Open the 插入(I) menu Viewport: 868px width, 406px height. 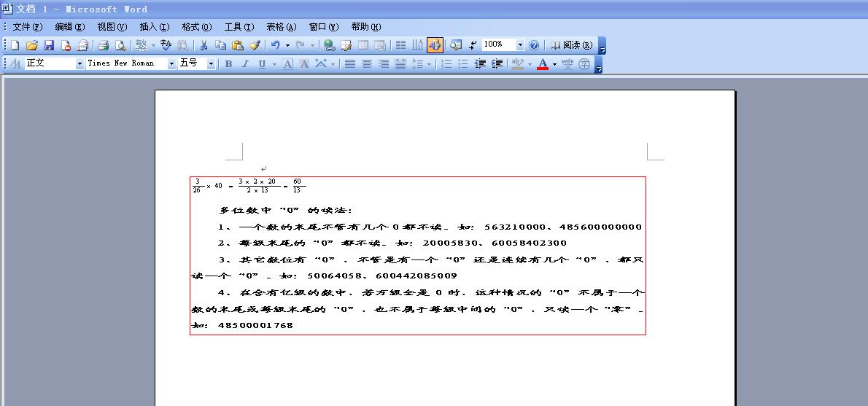(155, 26)
